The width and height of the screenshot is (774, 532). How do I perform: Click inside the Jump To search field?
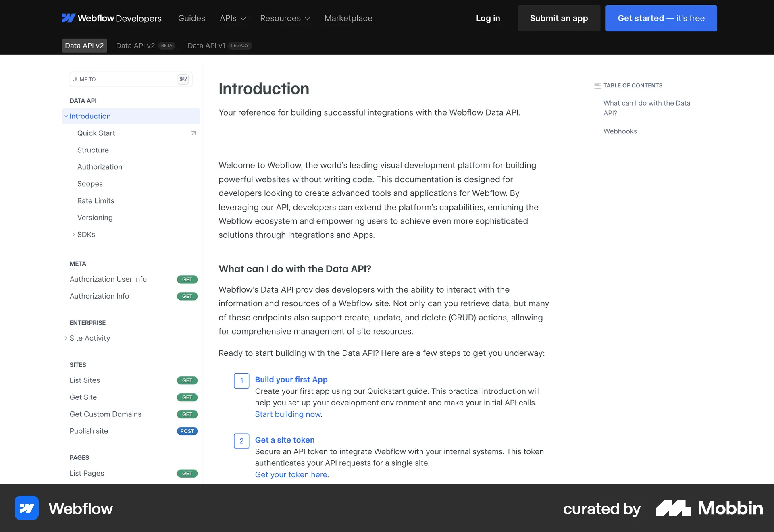tap(121, 79)
